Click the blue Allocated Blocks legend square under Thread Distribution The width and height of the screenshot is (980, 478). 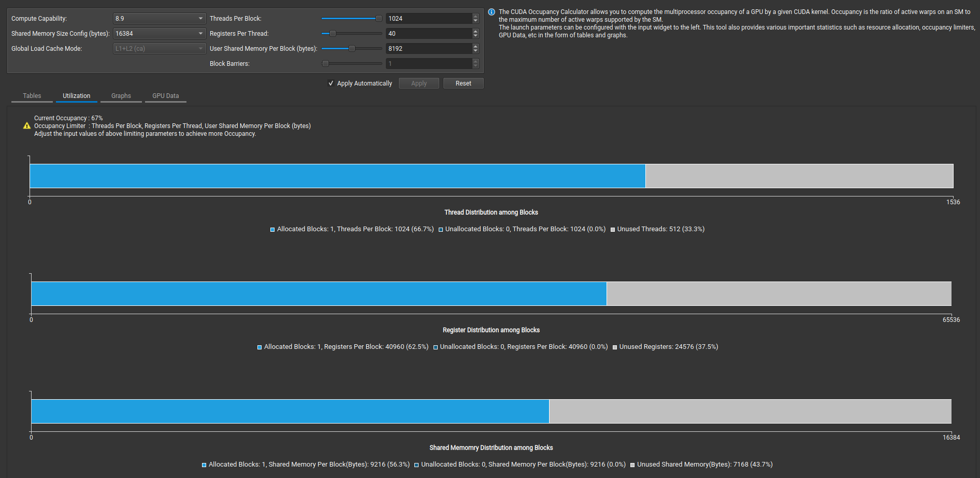272,230
